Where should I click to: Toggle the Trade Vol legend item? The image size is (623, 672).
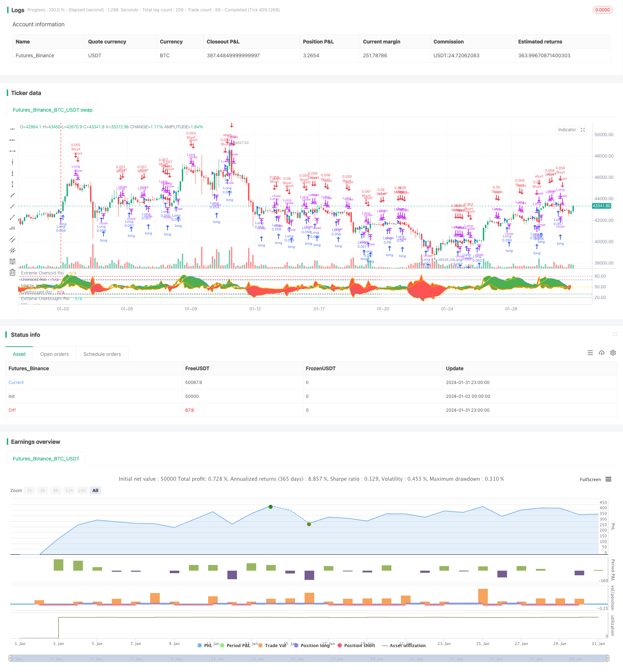point(272,645)
